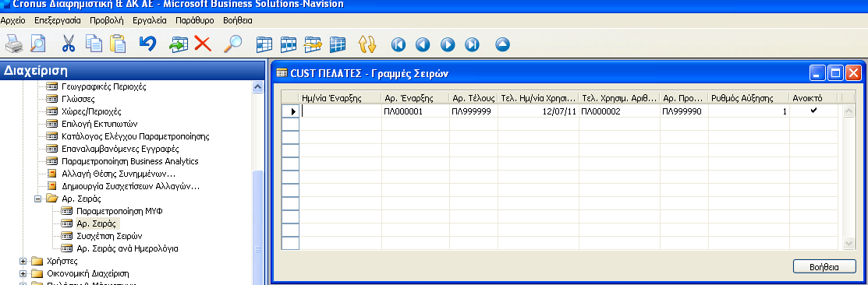The image size is (868, 285).
Task: Click the Βοήθεια button in dialog
Action: point(824,266)
